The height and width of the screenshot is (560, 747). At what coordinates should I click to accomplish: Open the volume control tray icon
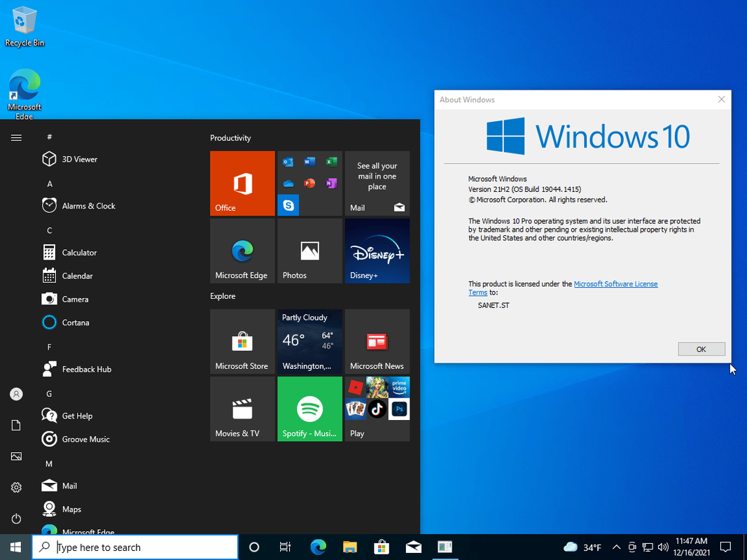point(663,547)
